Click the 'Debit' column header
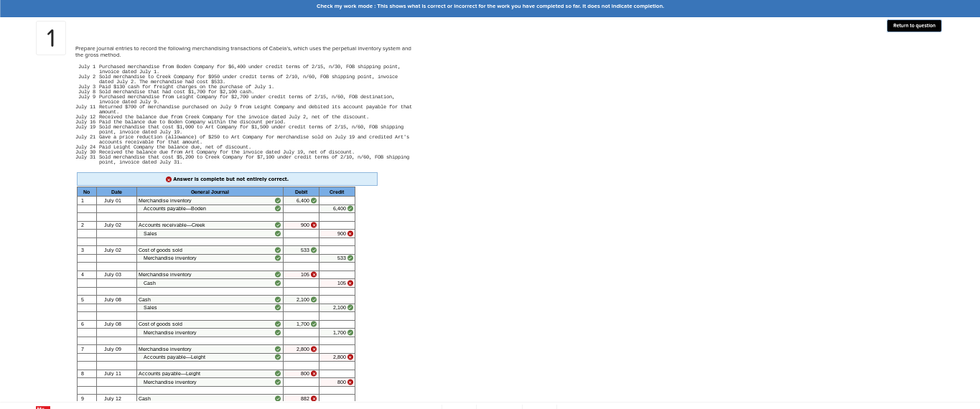Image resolution: width=980 pixels, height=409 pixels. 301,192
